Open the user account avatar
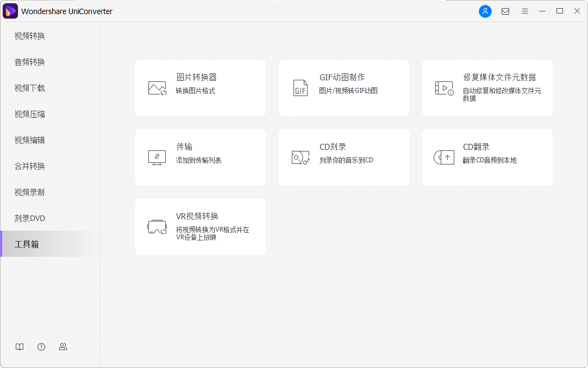 (485, 11)
